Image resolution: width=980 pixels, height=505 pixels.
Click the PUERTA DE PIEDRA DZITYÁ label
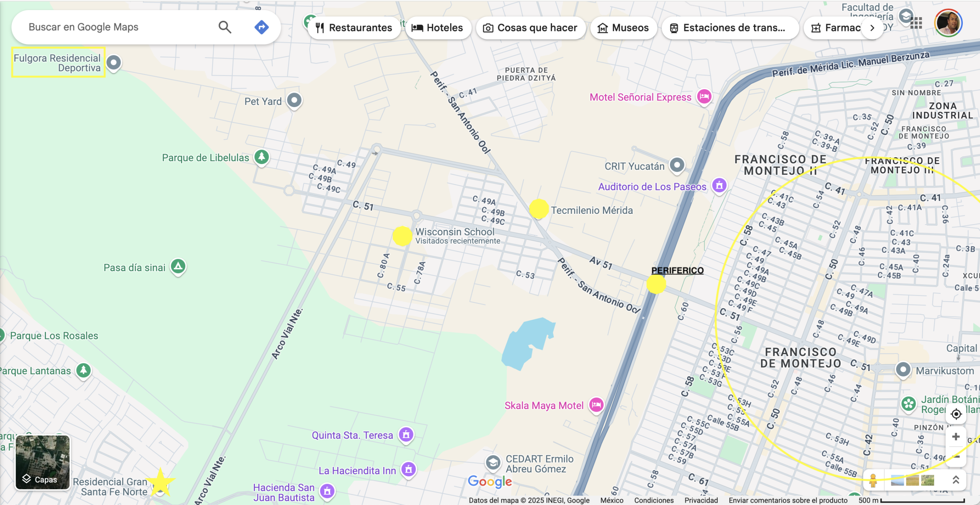(526, 74)
